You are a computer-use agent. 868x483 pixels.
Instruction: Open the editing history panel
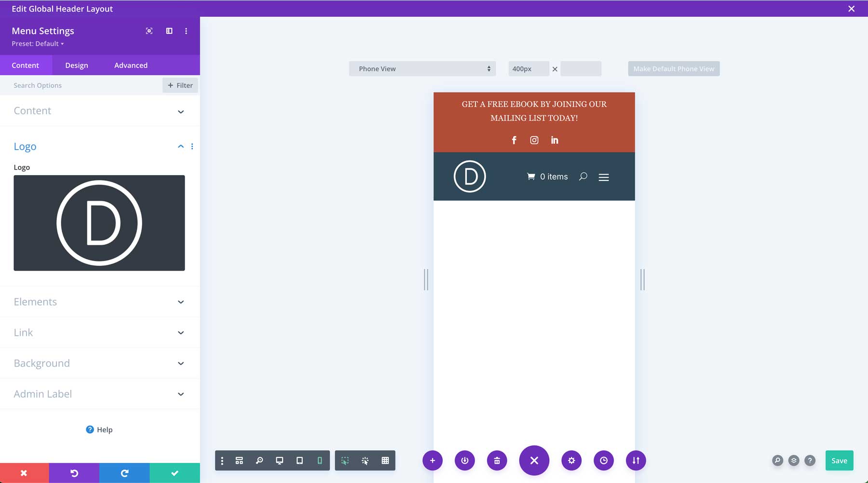point(604,460)
